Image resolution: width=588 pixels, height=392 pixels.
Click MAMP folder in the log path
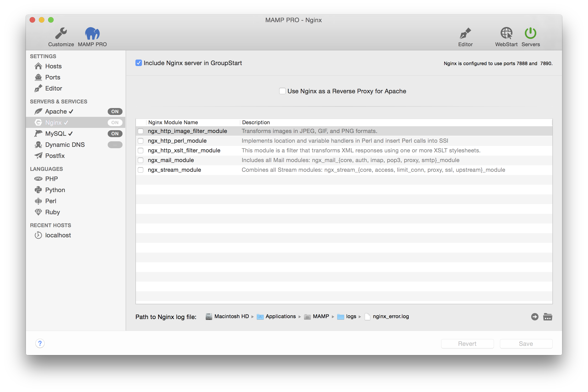[321, 316]
